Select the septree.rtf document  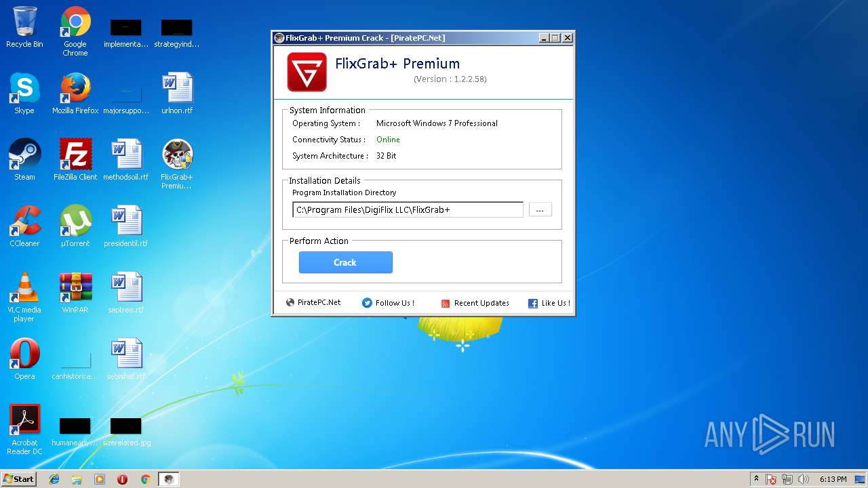(126, 293)
